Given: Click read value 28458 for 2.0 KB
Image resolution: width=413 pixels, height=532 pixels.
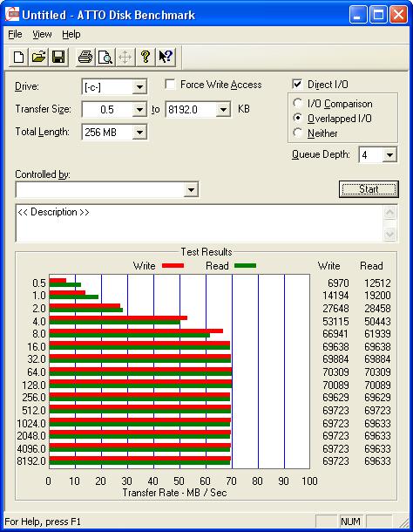Looking at the screenshot, I should click(x=377, y=309).
